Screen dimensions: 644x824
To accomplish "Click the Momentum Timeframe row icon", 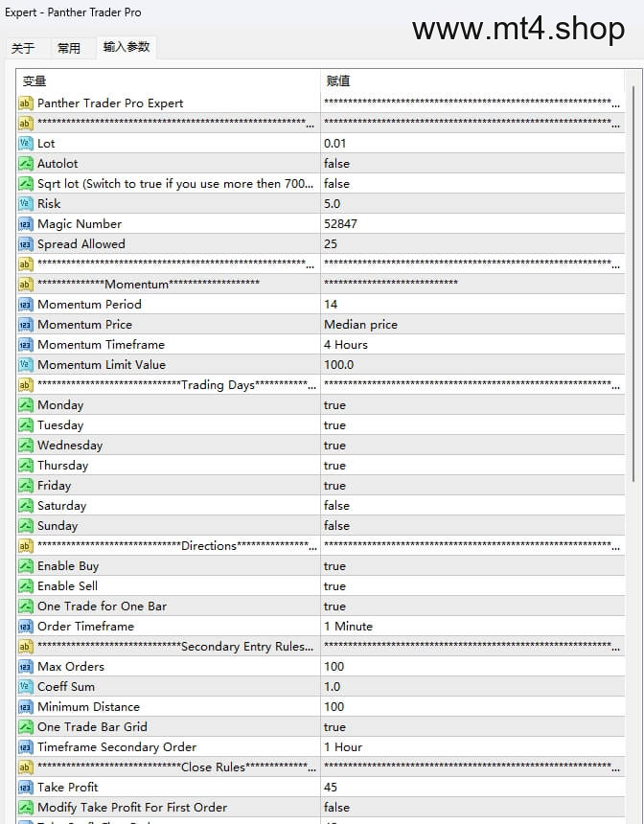I will click(25, 345).
